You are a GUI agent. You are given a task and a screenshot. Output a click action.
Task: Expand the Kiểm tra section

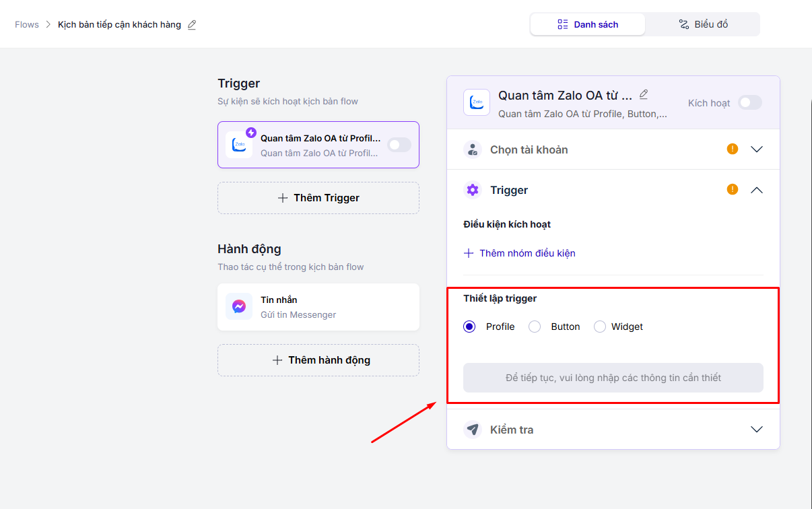coord(757,430)
